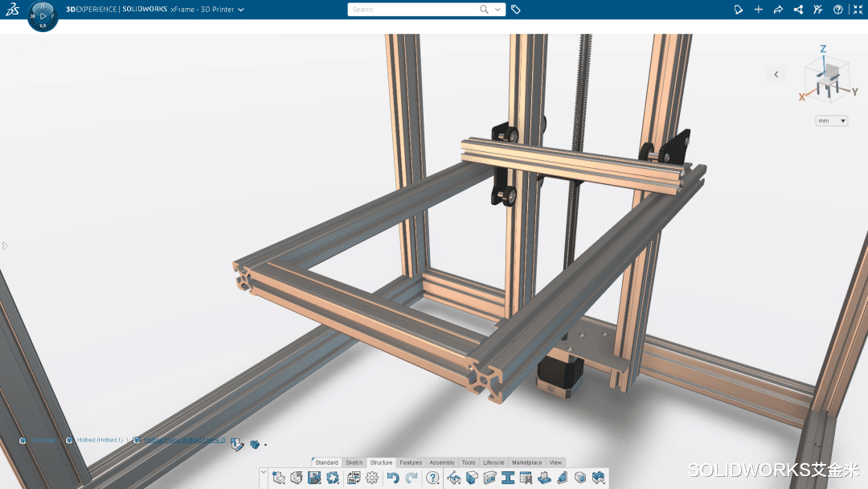Viewport: 868px width, 489px height.
Task: Select the Undo icon in the Structure toolbar
Action: coord(392,479)
